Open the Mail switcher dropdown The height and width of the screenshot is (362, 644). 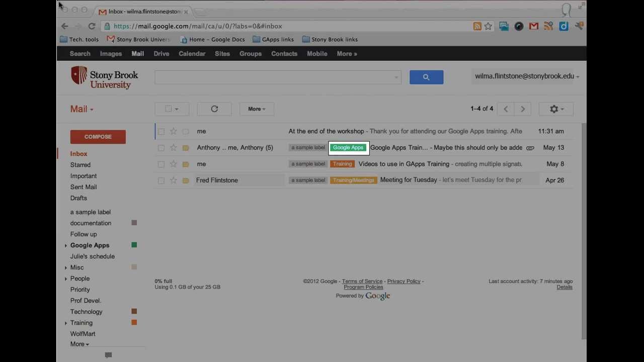(82, 109)
